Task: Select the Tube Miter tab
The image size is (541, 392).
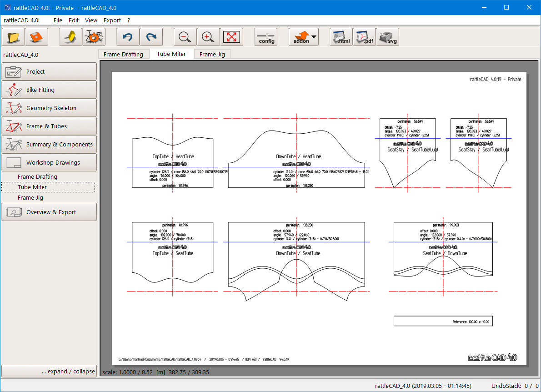Action: point(171,54)
